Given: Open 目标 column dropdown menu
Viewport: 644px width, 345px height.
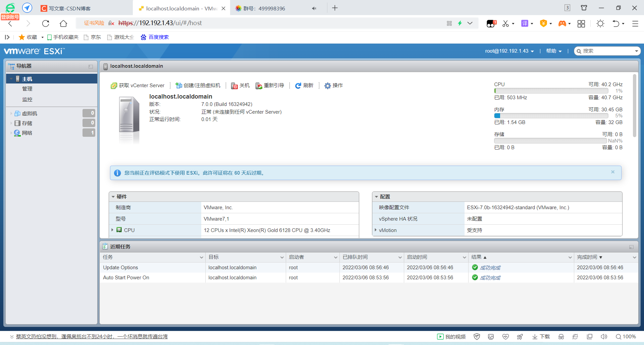Looking at the screenshot, I should point(282,257).
